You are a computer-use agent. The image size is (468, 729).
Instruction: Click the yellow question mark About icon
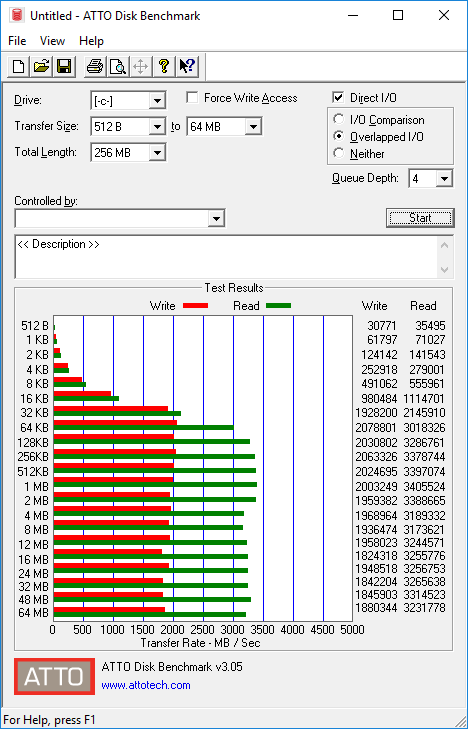(164, 66)
